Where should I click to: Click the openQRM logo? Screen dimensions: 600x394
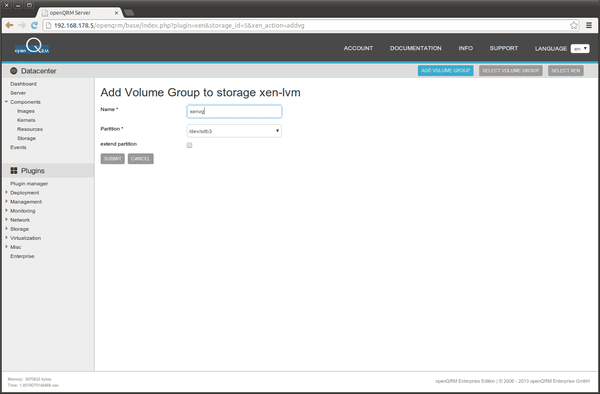(32, 46)
